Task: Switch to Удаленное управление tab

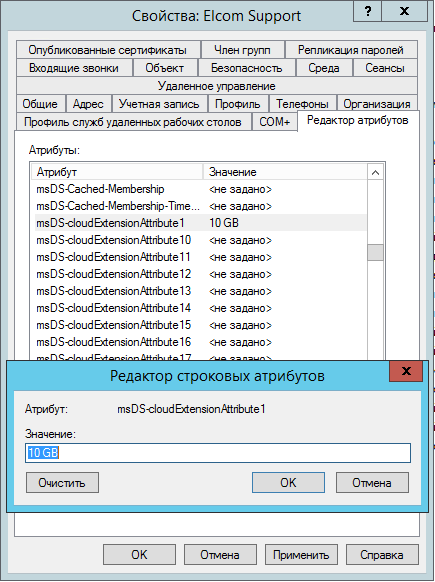Action: coord(217,86)
